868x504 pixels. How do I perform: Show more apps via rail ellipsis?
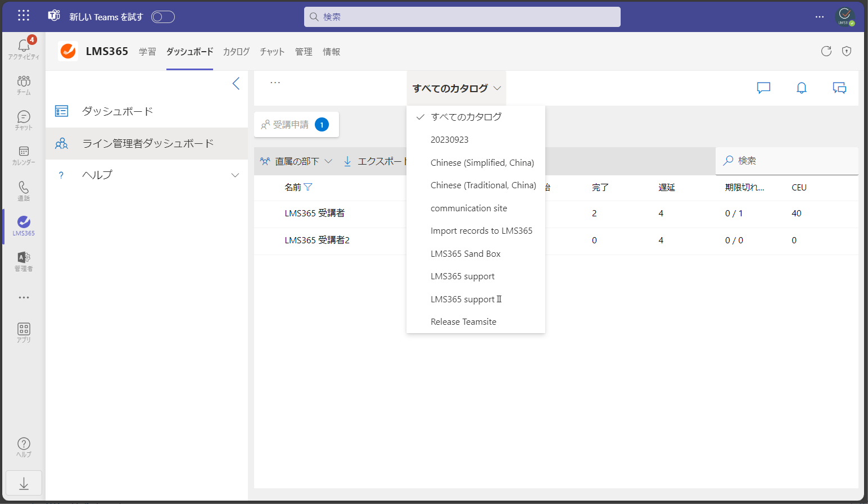[x=24, y=297]
